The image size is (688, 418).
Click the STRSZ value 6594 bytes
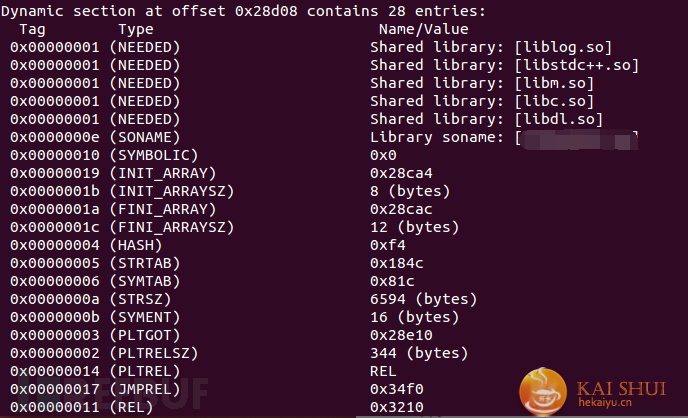pos(423,299)
